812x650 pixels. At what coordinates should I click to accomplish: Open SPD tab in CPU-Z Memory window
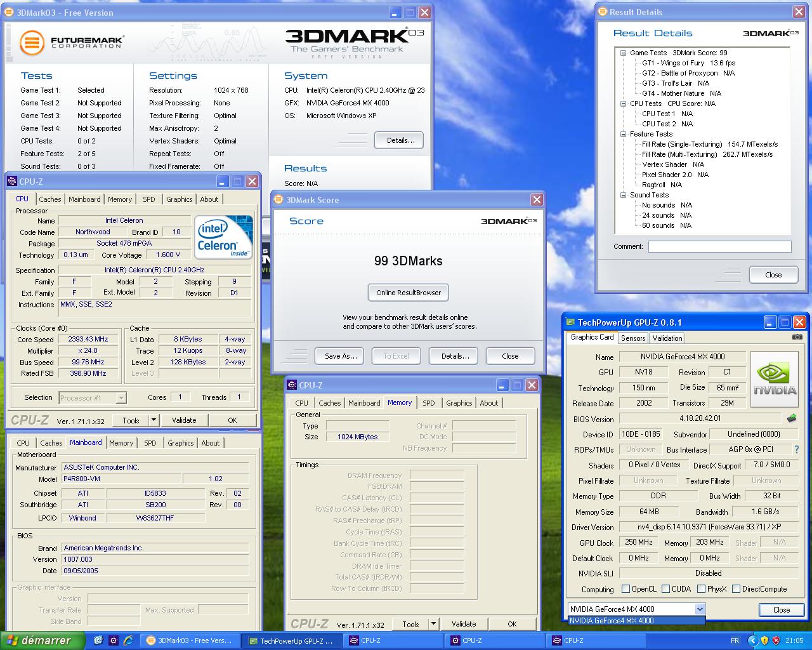(429, 403)
